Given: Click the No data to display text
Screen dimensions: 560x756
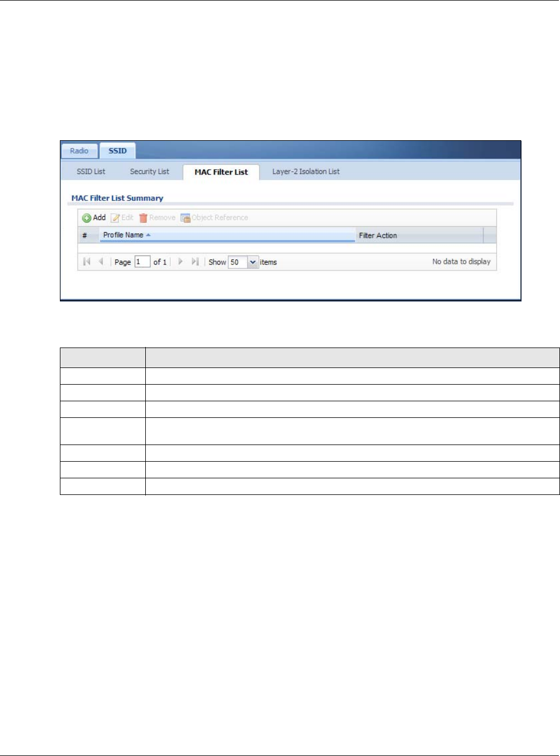Looking at the screenshot, I should coord(461,262).
